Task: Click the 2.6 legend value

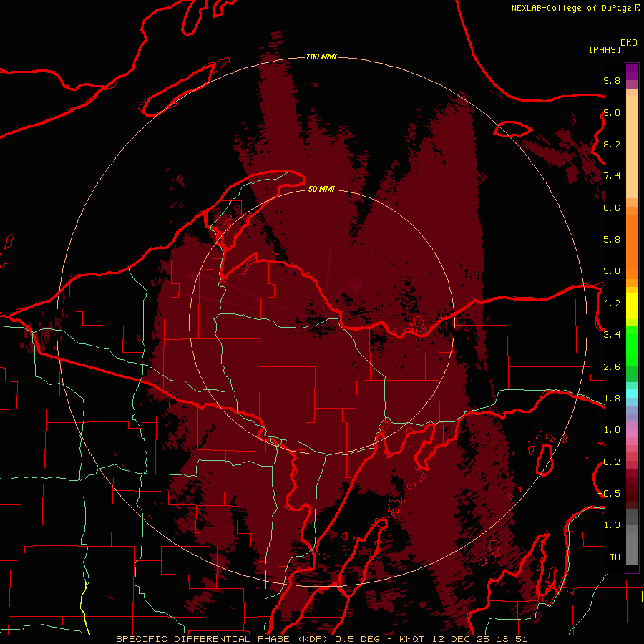Action: 612,367
